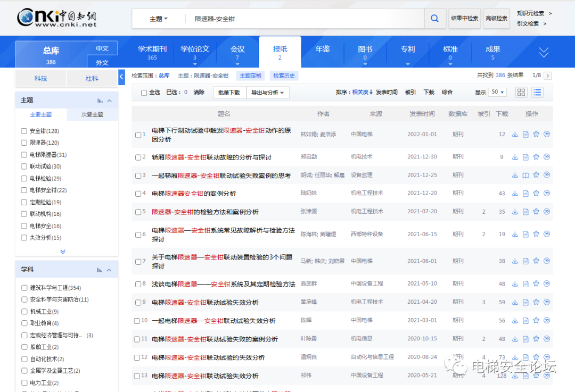Download article in row 1
575x392 pixels.
coord(515,135)
